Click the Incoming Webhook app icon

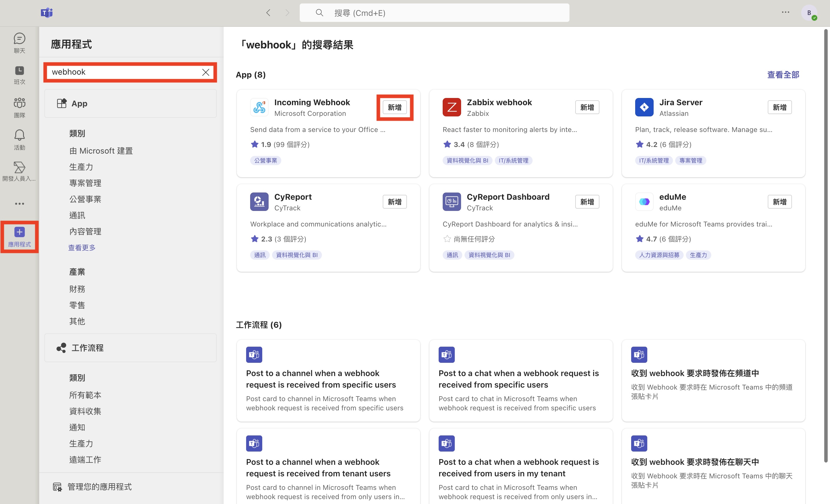[x=259, y=107]
